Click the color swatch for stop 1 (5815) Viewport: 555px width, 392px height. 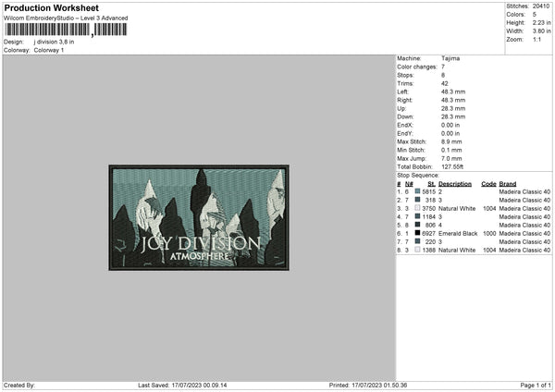(x=417, y=191)
